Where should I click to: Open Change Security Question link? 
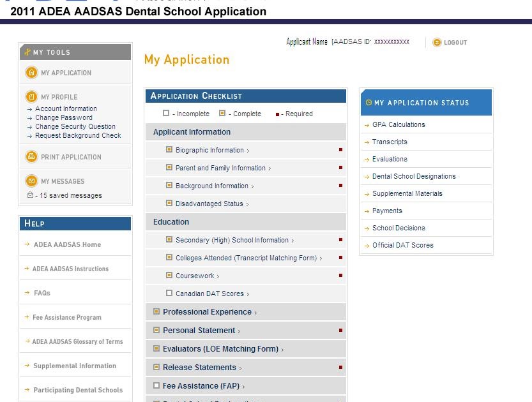click(x=75, y=126)
